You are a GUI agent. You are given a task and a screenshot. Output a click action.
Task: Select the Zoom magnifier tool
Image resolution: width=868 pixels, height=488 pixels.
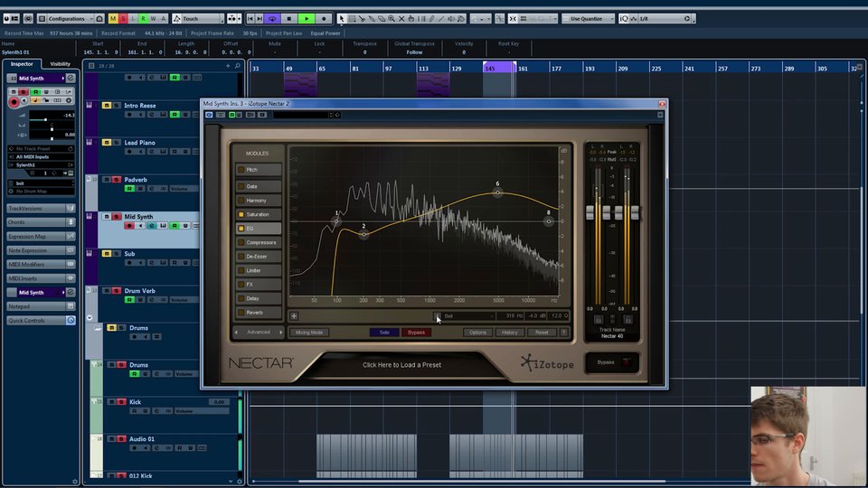pyautogui.click(x=392, y=18)
